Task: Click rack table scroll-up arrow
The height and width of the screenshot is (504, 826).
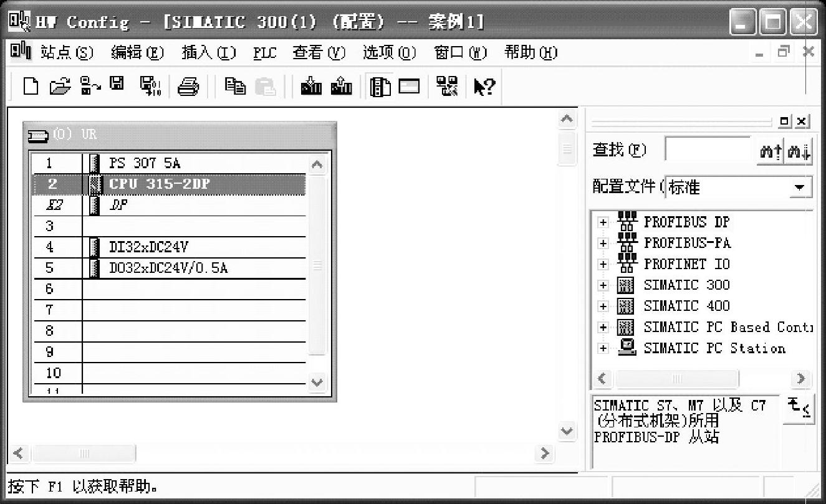Action: click(x=317, y=165)
